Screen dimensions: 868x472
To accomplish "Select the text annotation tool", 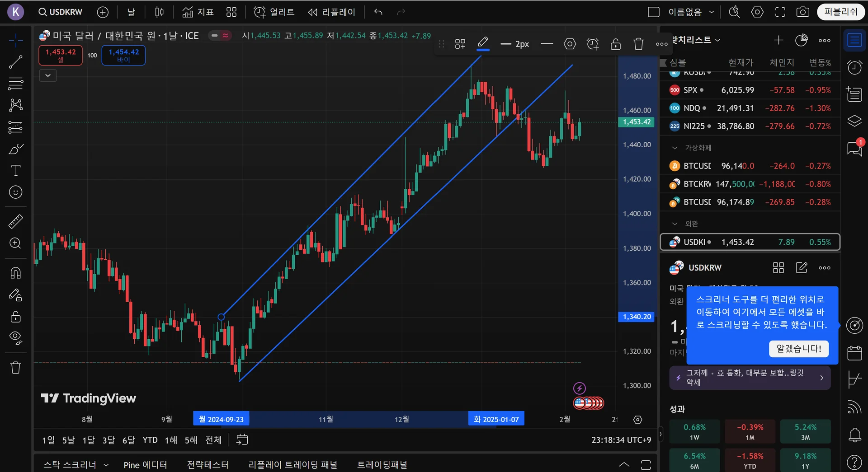I will point(16,170).
